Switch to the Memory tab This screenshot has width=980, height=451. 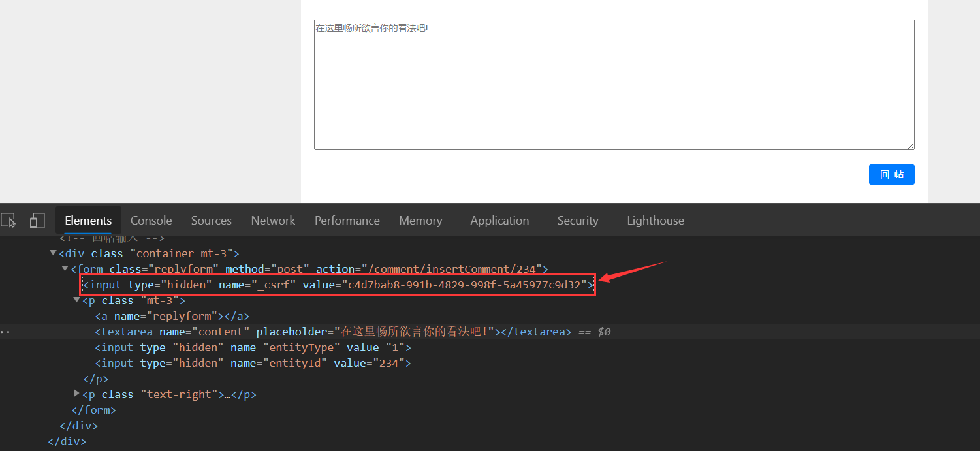click(420, 221)
